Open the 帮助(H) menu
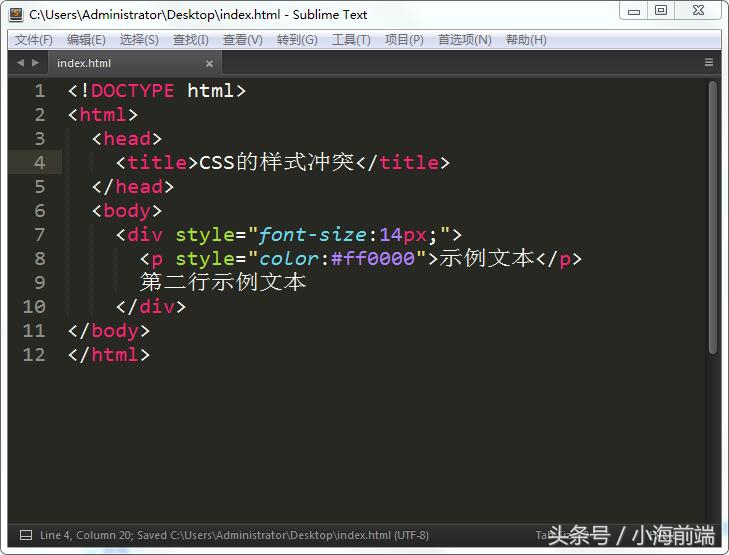The image size is (729, 555). (x=526, y=40)
